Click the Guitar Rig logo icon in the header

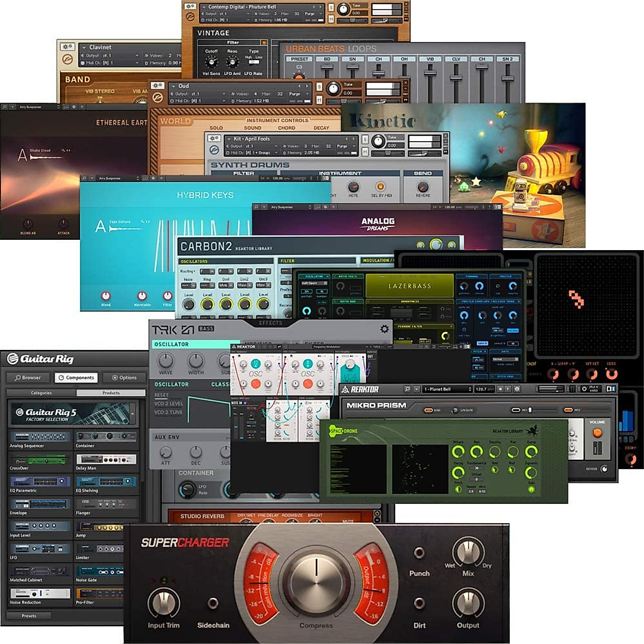coord(12,358)
